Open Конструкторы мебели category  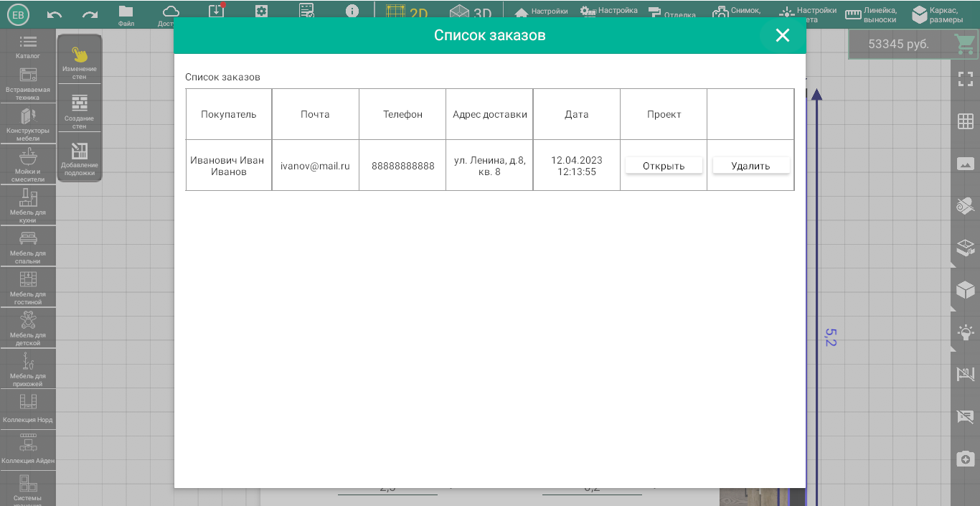pyautogui.click(x=28, y=124)
